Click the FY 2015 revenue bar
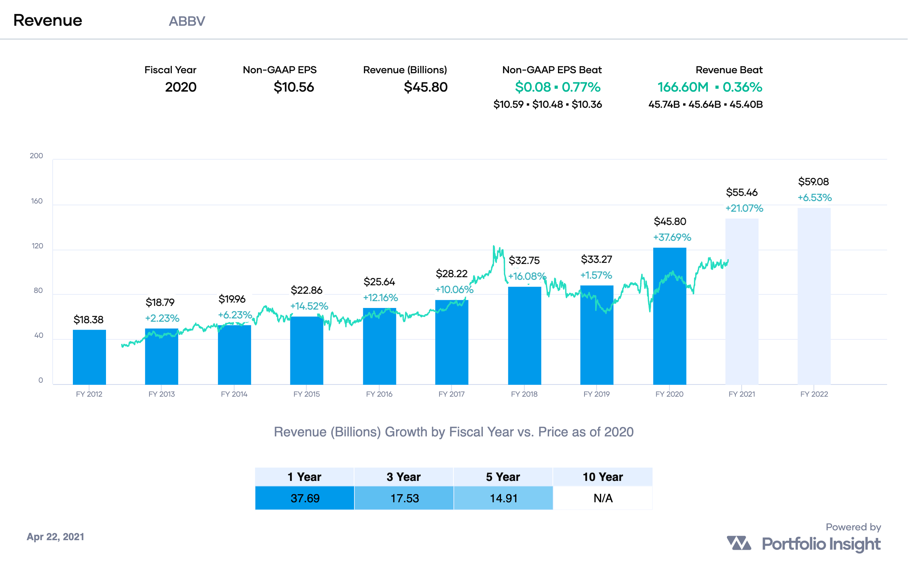This screenshot has height=588, width=908. pyautogui.click(x=306, y=351)
